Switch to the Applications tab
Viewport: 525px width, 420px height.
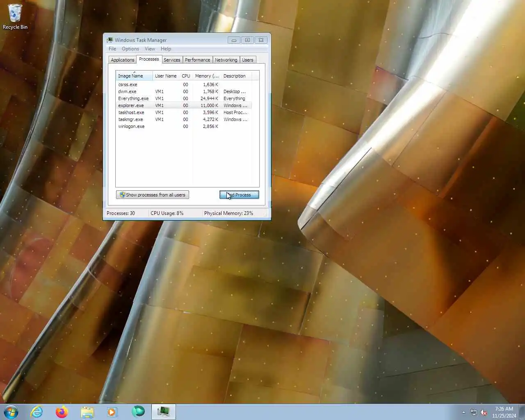tap(122, 60)
